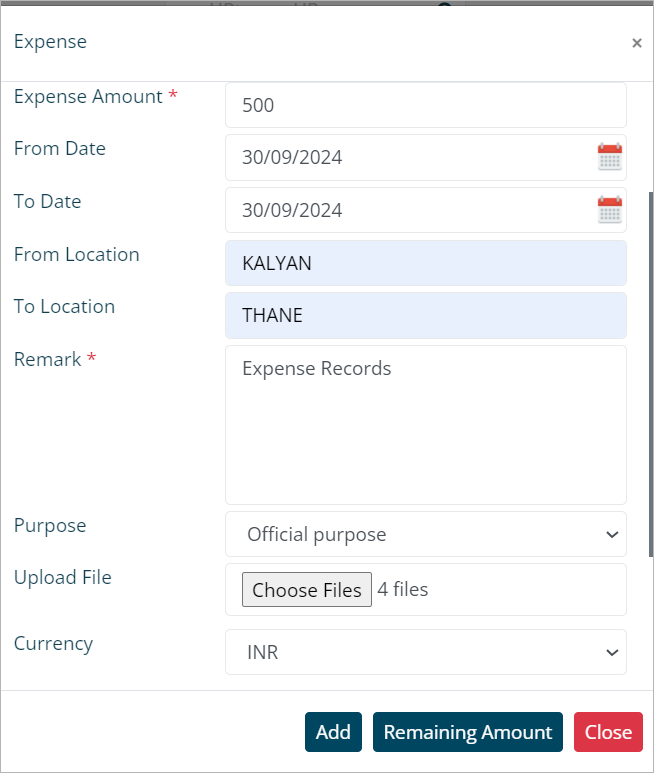Click inside the Remark text area
Image resolution: width=654 pixels, height=773 pixels.
coord(425,425)
